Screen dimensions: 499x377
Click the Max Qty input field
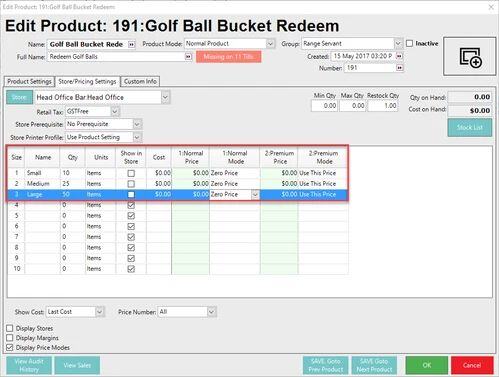352,106
